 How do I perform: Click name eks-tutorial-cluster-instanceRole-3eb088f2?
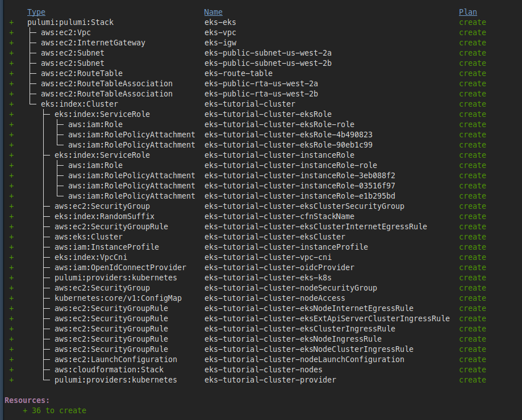pos(299,175)
